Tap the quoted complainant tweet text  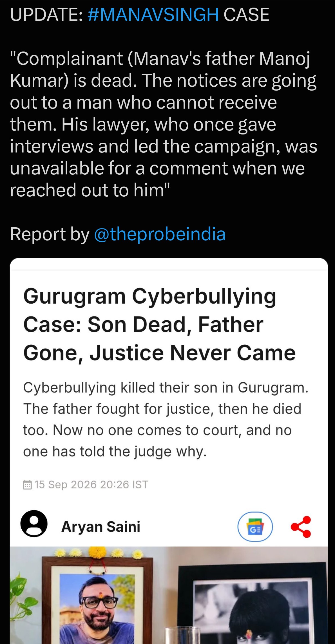(164, 124)
